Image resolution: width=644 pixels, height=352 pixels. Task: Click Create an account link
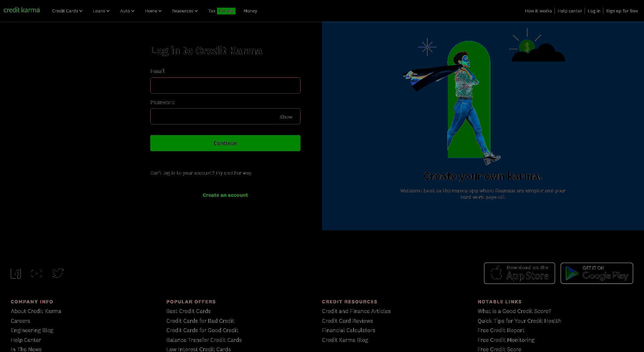tap(225, 195)
